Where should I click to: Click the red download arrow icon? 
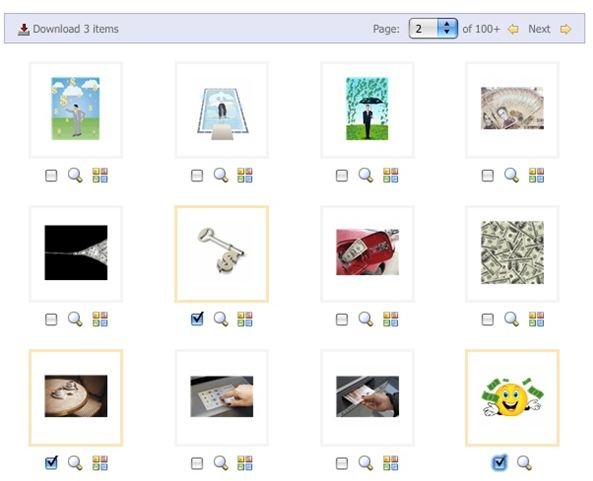(x=23, y=29)
